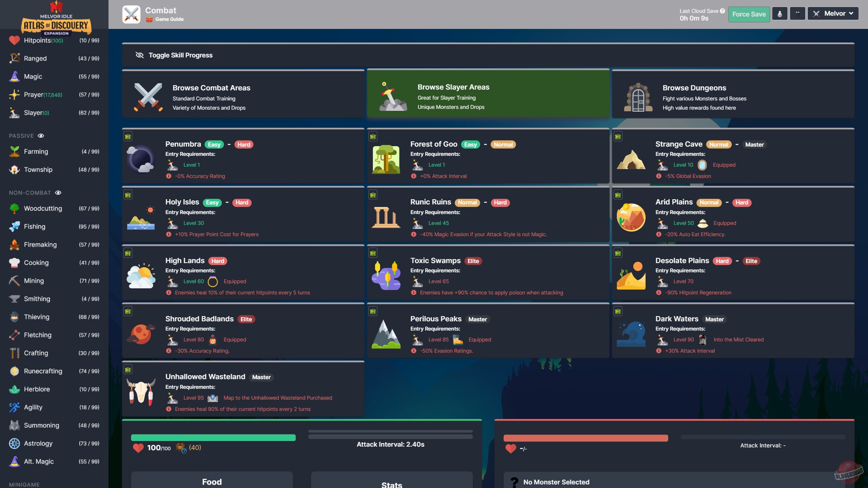Viewport: 868px width, 488px height.
Task: Toggle visibility of the Passive skills section
Action: (x=42, y=136)
